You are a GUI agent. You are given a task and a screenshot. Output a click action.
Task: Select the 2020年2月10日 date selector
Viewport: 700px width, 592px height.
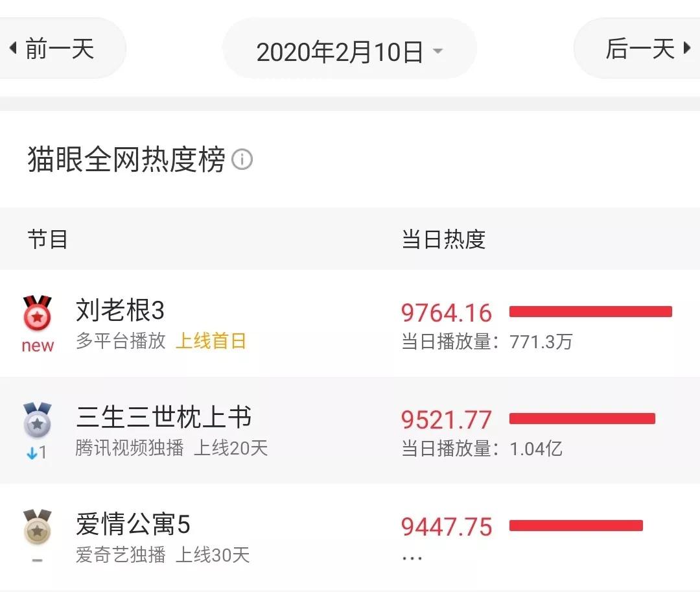coord(340,52)
